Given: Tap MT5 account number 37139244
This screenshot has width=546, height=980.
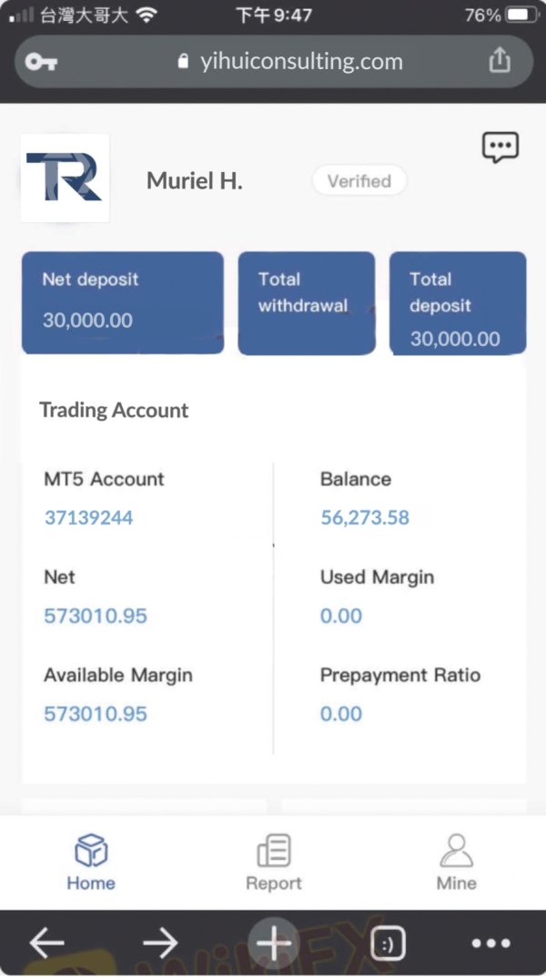Looking at the screenshot, I should coord(89,517).
